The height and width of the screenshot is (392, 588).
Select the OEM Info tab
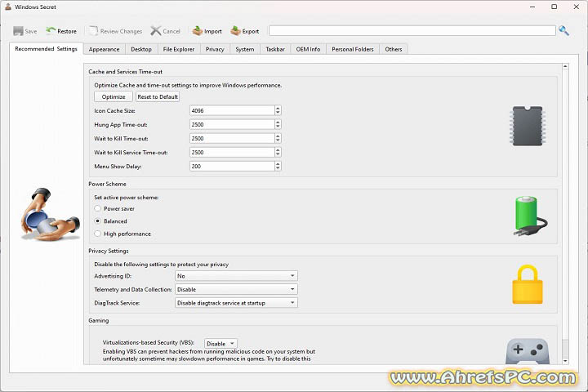[308, 49]
